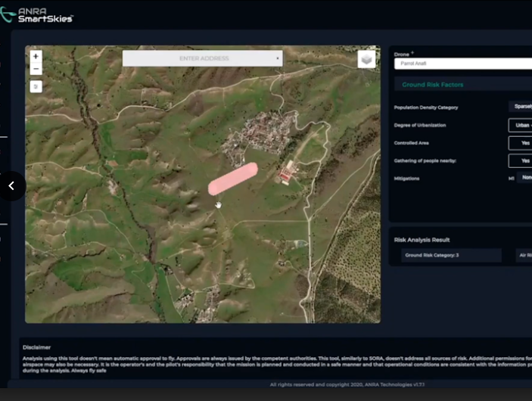
Task: Zoom out on the map
Action: pyautogui.click(x=36, y=69)
